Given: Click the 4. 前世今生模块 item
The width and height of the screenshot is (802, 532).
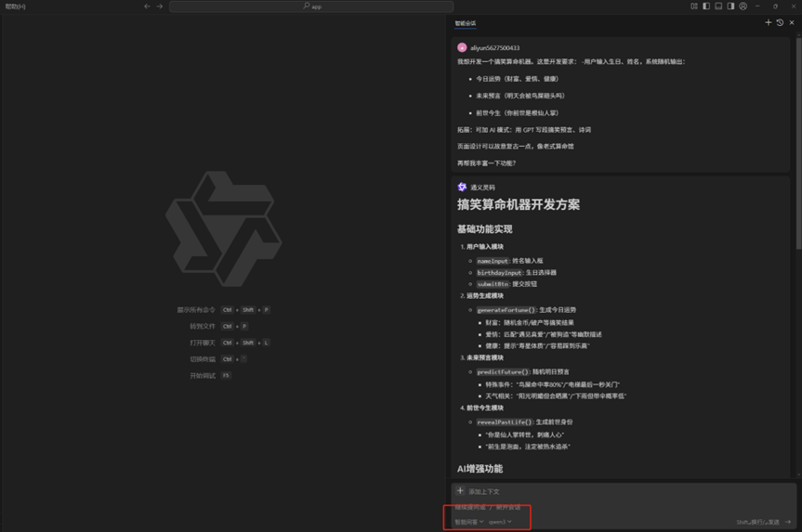Looking at the screenshot, I should click(481, 408).
